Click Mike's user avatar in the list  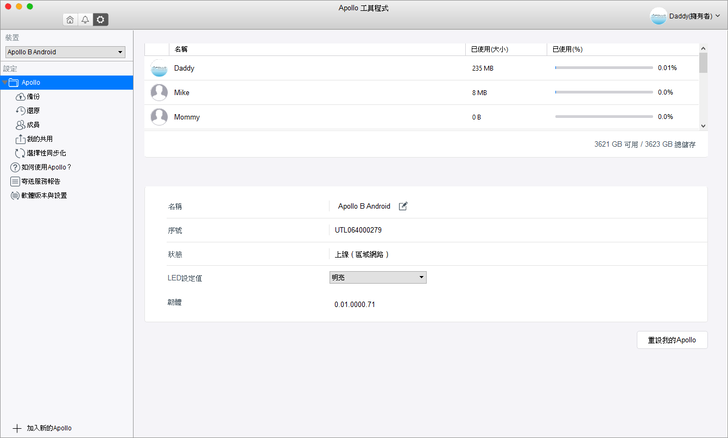pyautogui.click(x=158, y=92)
